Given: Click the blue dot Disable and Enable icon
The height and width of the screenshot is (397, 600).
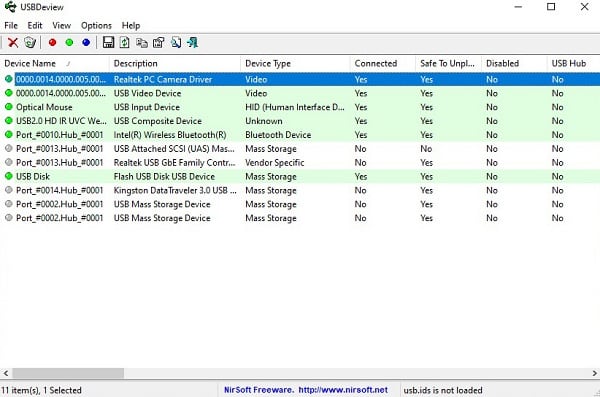Looking at the screenshot, I should [86, 42].
